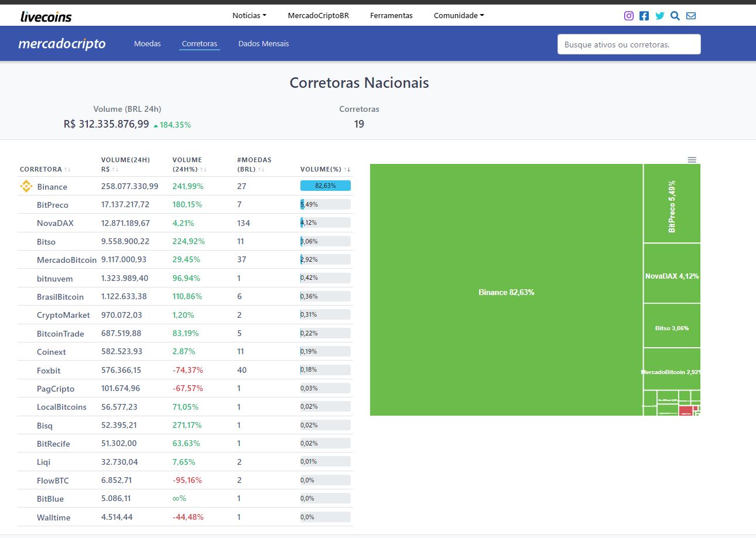Sort table by #Moedas (BRL) column

click(254, 165)
